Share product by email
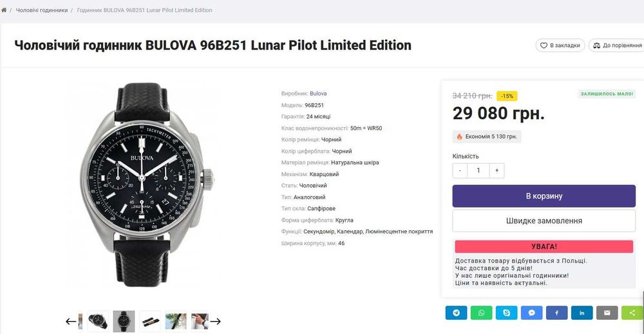This screenshot has height=334, width=644. click(x=607, y=313)
